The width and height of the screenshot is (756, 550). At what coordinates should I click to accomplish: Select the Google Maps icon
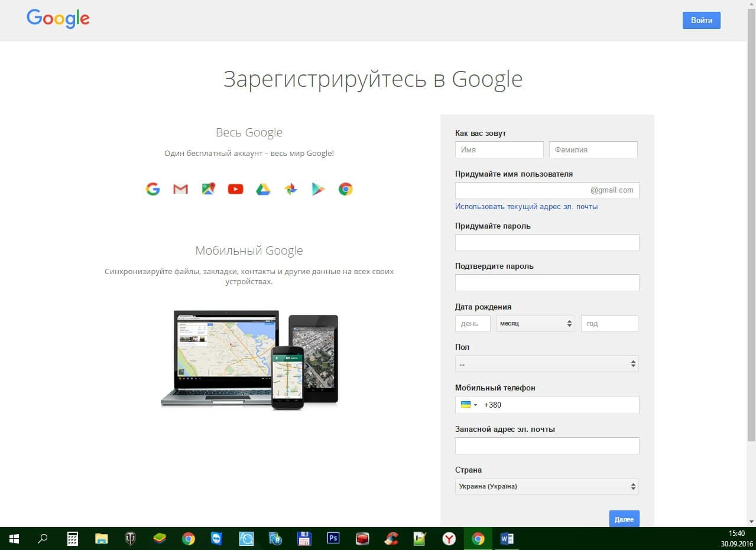tap(208, 188)
